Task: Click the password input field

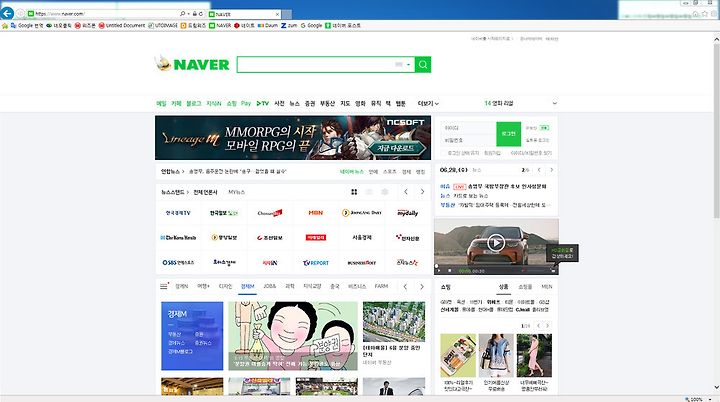Action: (x=468, y=140)
